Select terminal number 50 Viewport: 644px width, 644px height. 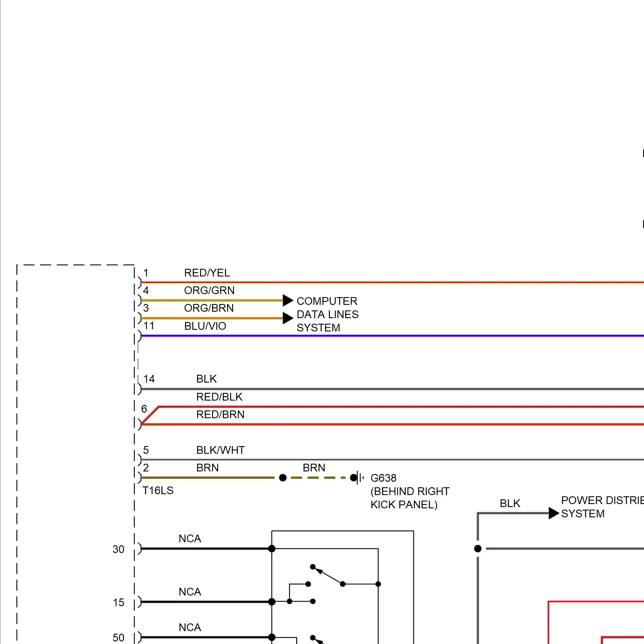(118, 638)
